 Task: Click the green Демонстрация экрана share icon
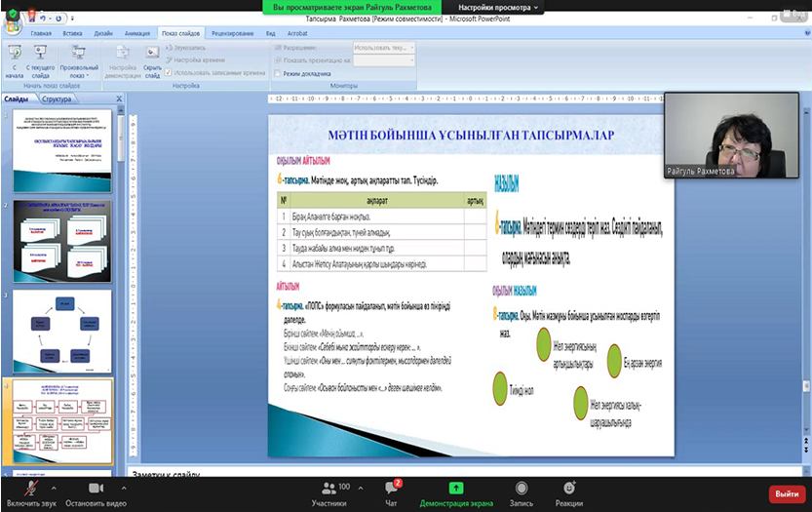455,488
